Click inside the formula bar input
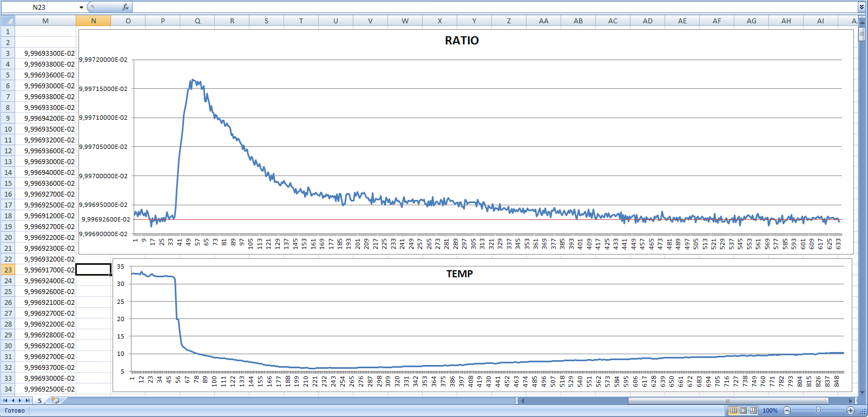 [x=495, y=7]
